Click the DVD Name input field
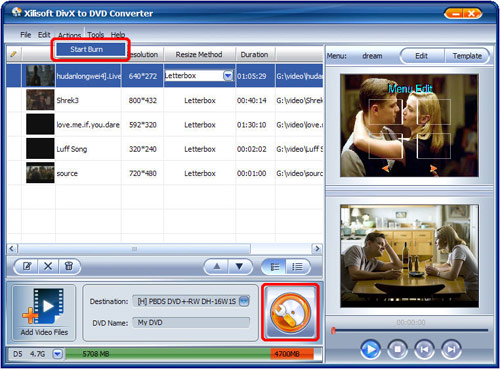This screenshot has height=369, width=500. pos(191,323)
